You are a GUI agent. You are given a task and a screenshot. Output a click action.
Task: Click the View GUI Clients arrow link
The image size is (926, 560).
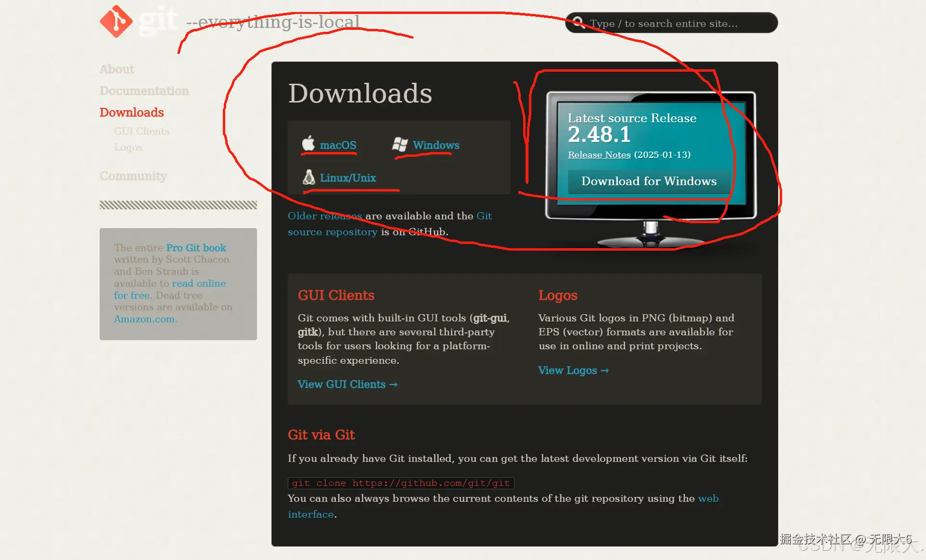click(x=347, y=384)
